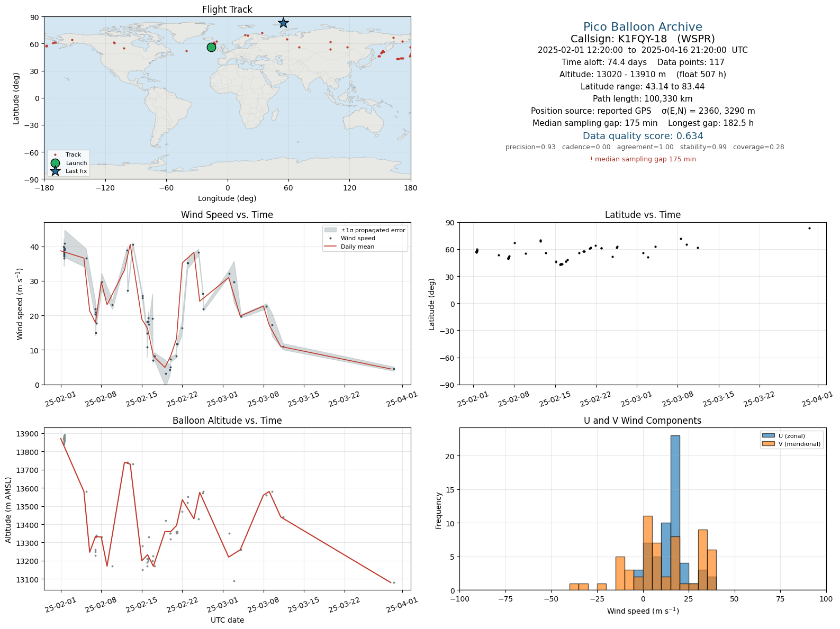Viewport: 840px width, 629px height.
Task: Click the 'Wind Speed vs. Time' title
Action: pos(227,215)
